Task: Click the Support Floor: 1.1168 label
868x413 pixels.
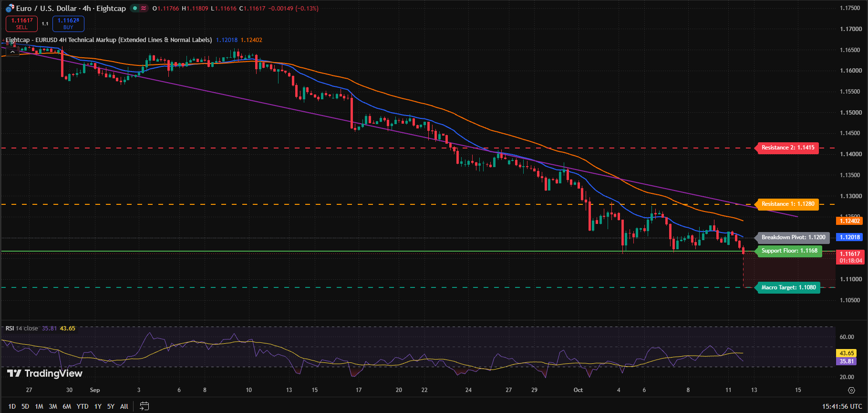Action: coord(789,251)
